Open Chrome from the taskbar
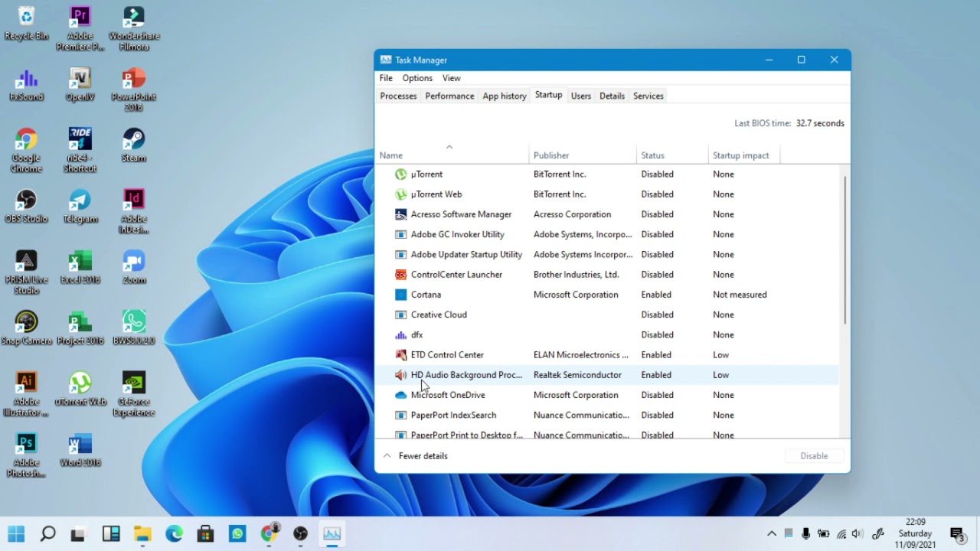The width and height of the screenshot is (980, 551). tap(269, 533)
